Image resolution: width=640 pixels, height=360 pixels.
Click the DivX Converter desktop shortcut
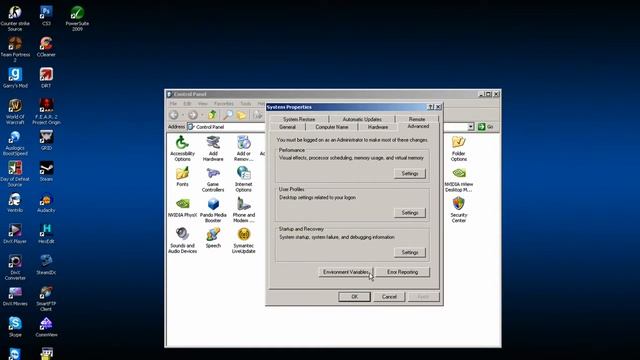15,267
